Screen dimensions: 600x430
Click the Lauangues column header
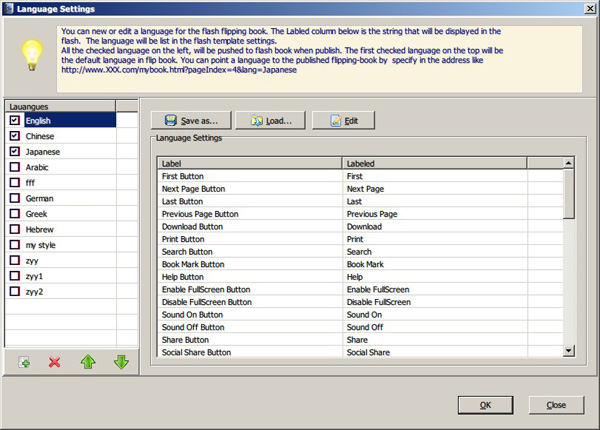(60, 106)
